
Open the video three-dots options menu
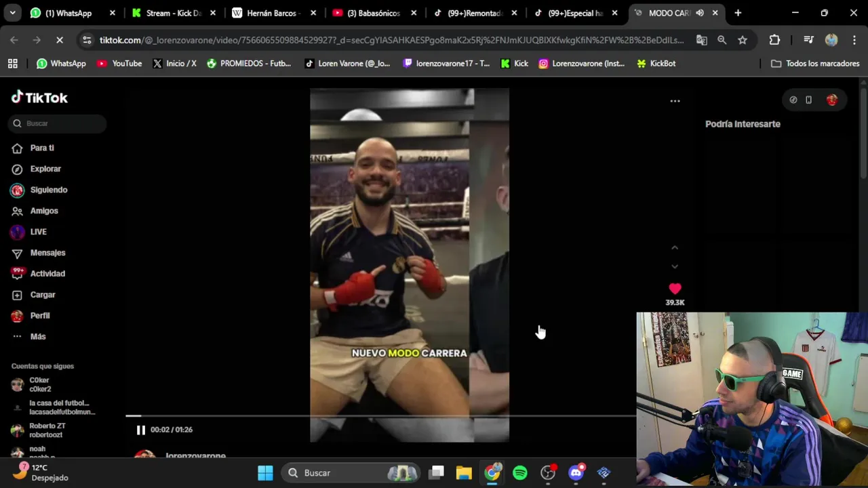tap(675, 101)
